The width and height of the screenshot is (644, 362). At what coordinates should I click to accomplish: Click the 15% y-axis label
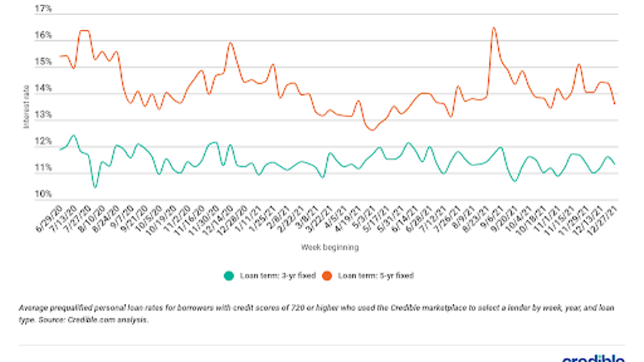click(43, 62)
